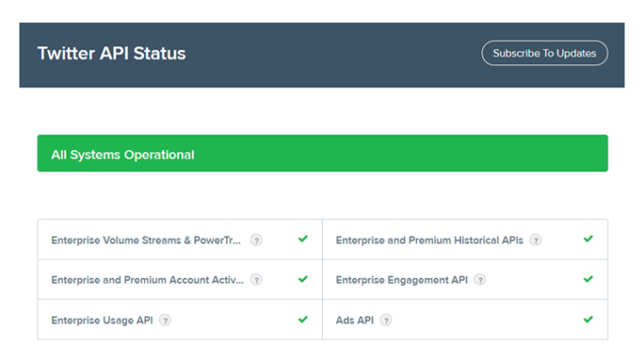This screenshot has height=363, width=644.
Task: Click green checkmark for Enterprise Usage API
Action: click(x=303, y=320)
